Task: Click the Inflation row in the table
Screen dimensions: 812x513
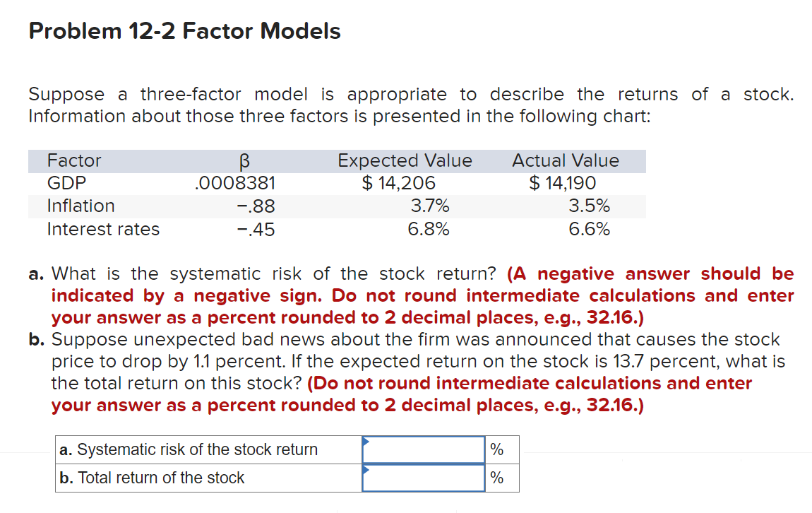Action: 80,206
